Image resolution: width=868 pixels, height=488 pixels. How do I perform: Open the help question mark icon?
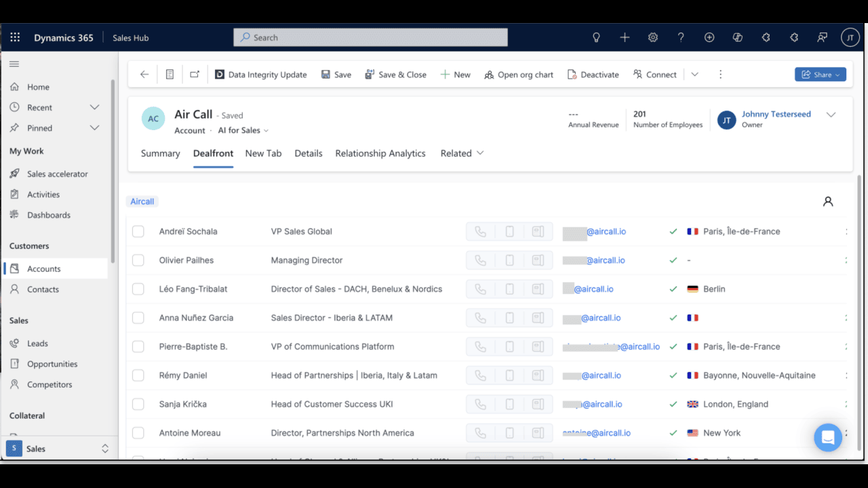click(681, 37)
